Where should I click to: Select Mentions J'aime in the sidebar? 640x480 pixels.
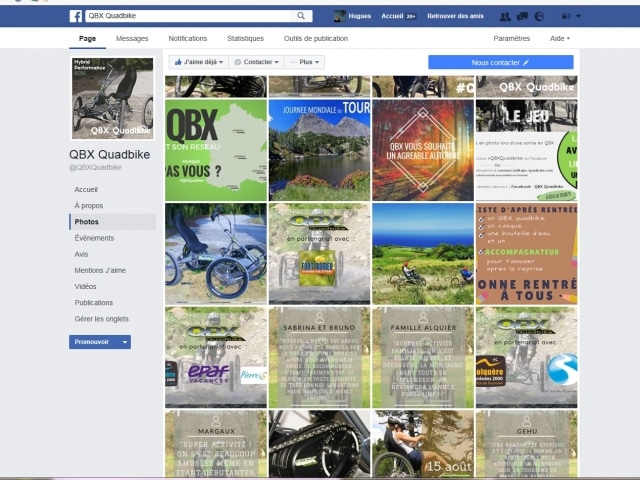click(x=100, y=270)
